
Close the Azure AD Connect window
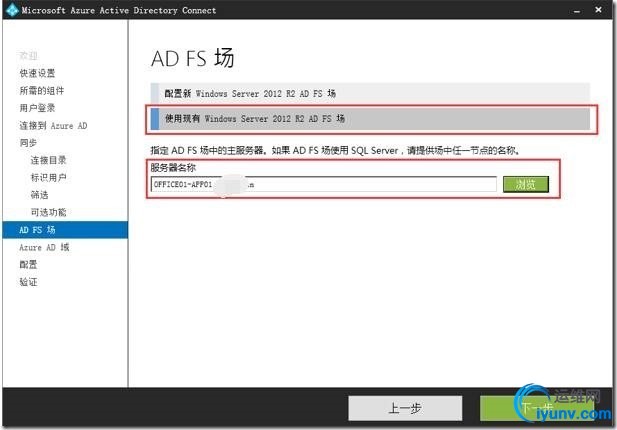599,10
